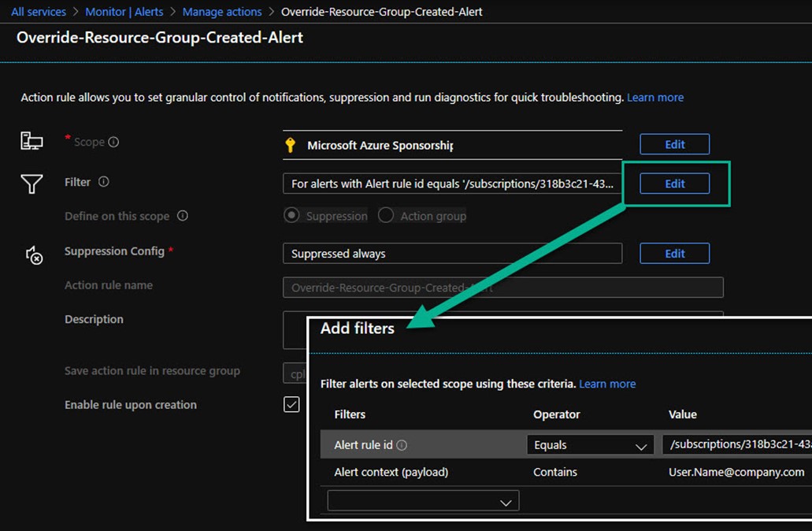This screenshot has width=812, height=531.
Task: Expand the empty add-filter dropdown
Action: pos(423,501)
